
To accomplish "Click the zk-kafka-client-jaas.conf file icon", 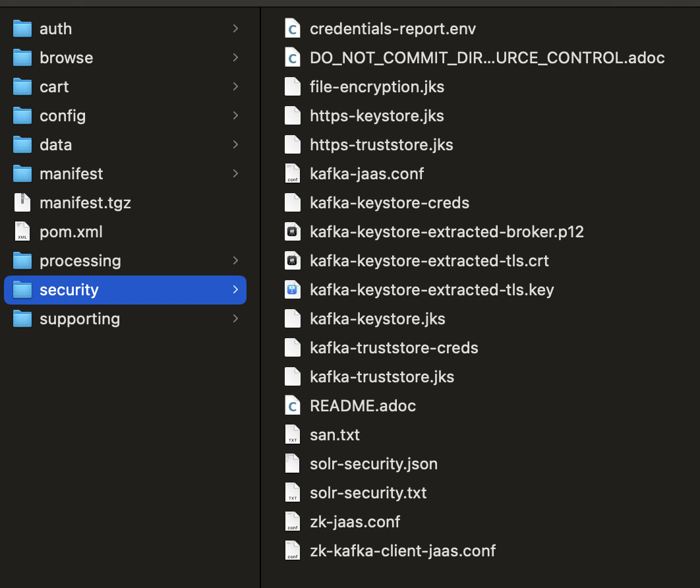I will 293,551.
